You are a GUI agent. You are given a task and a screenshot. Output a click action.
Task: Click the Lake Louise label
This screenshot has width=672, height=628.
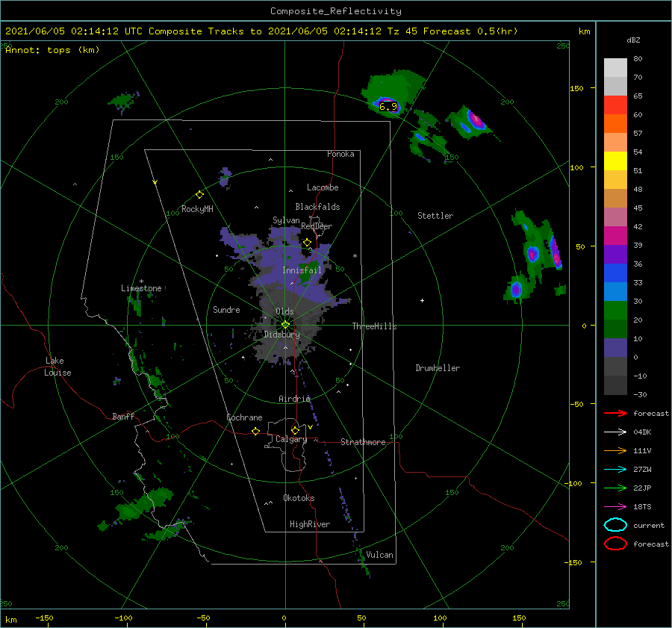point(57,367)
